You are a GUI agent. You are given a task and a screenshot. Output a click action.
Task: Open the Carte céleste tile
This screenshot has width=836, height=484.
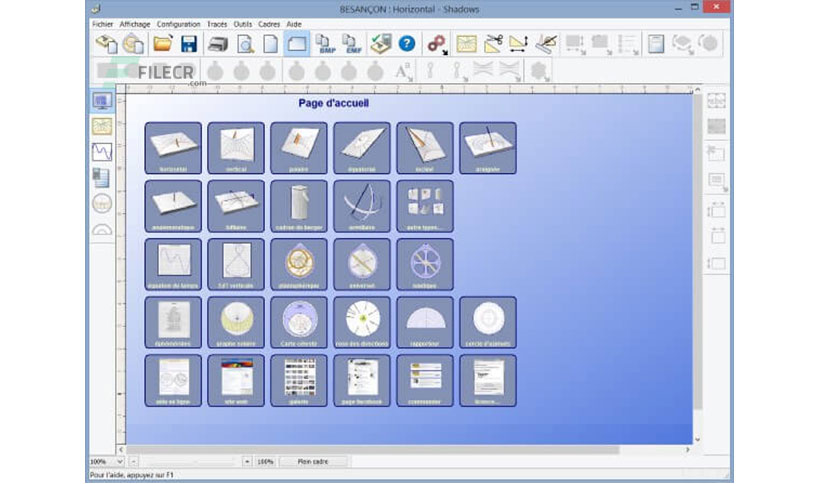pyautogui.click(x=299, y=322)
